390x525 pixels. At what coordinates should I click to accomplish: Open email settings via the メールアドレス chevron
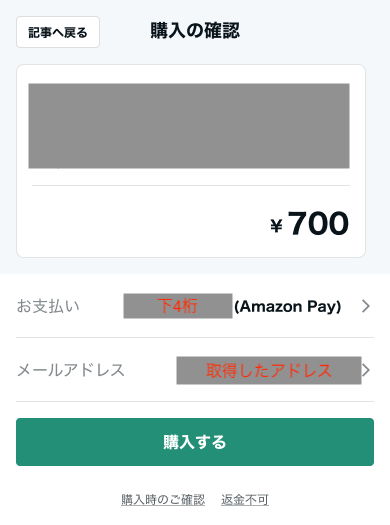(366, 370)
